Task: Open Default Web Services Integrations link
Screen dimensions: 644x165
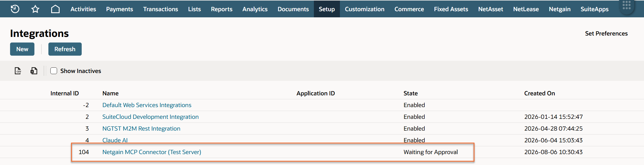Action: pyautogui.click(x=147, y=105)
